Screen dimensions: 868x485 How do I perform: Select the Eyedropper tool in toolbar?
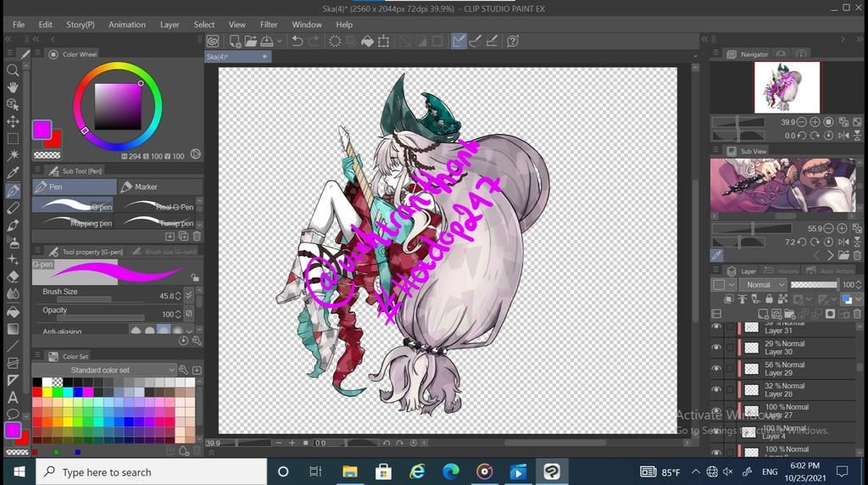(x=12, y=173)
